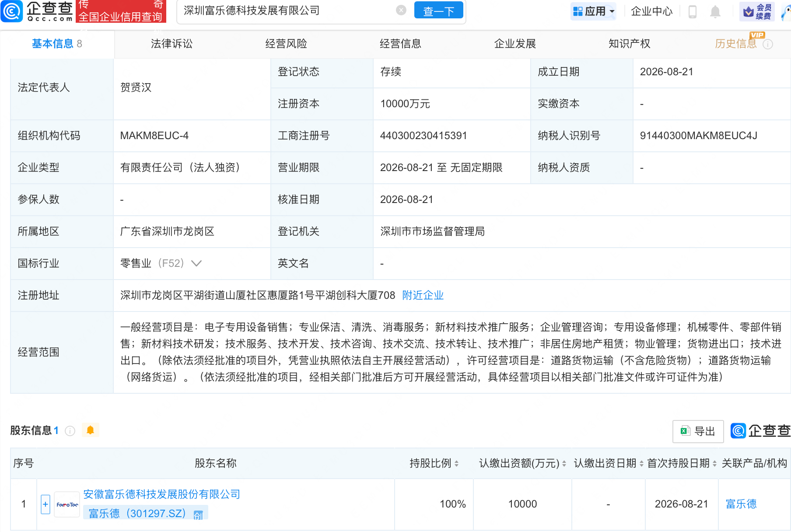
Task: Click the 全国企业信用查询 red banner
Action: (121, 11)
